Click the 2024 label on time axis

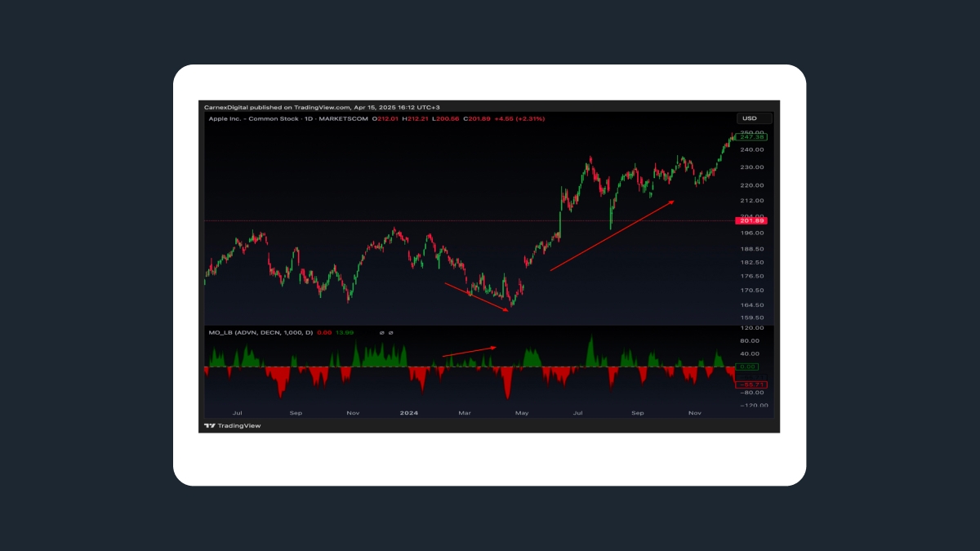coord(408,413)
